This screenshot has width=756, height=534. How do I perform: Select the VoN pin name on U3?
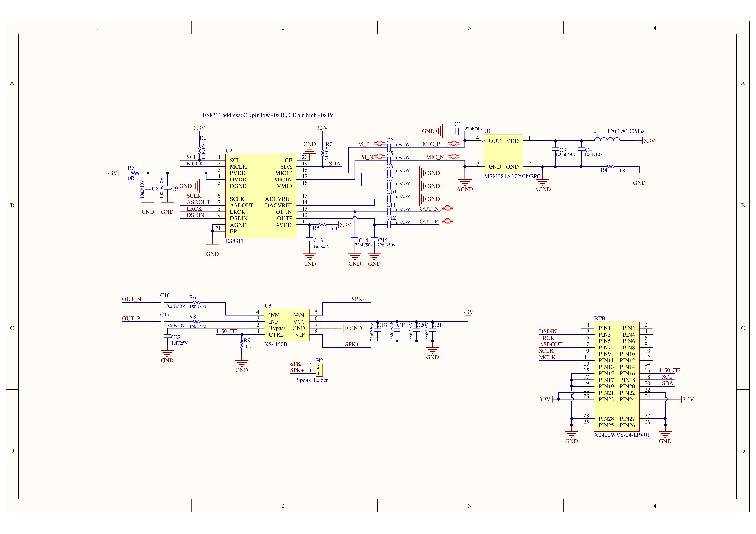299,315
